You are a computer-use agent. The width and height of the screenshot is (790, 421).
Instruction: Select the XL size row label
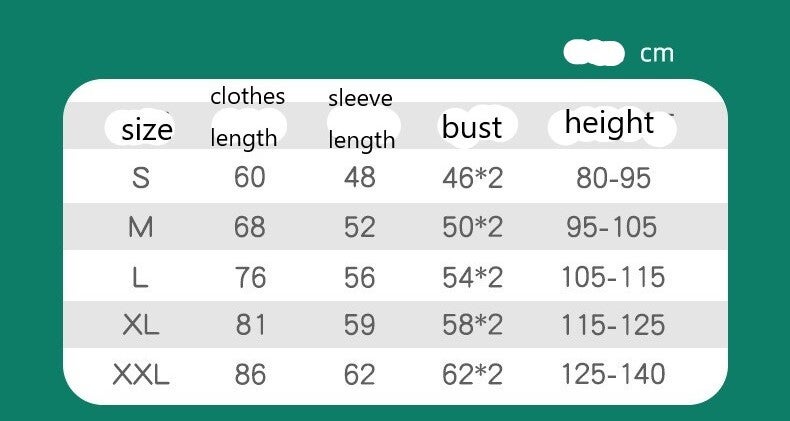(141, 325)
